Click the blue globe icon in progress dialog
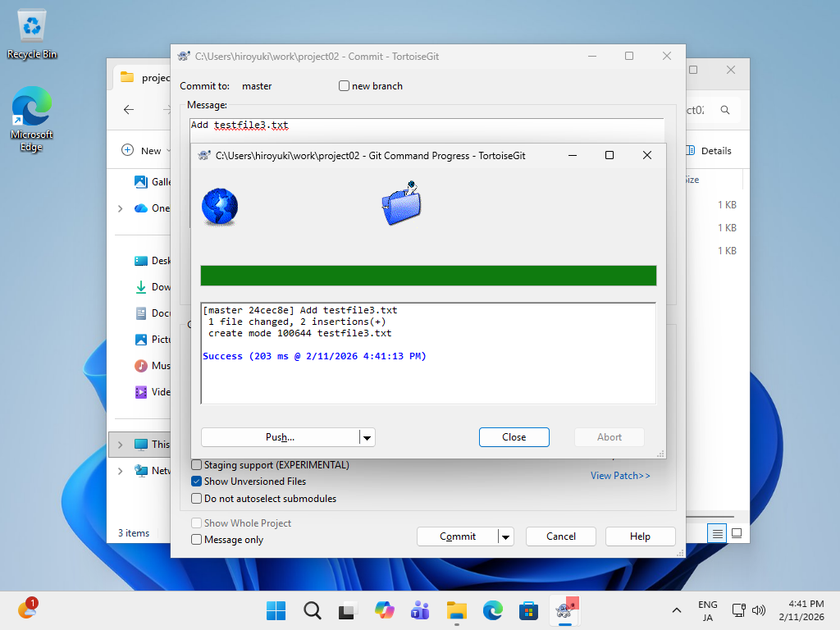This screenshot has width=840, height=630. [220, 207]
